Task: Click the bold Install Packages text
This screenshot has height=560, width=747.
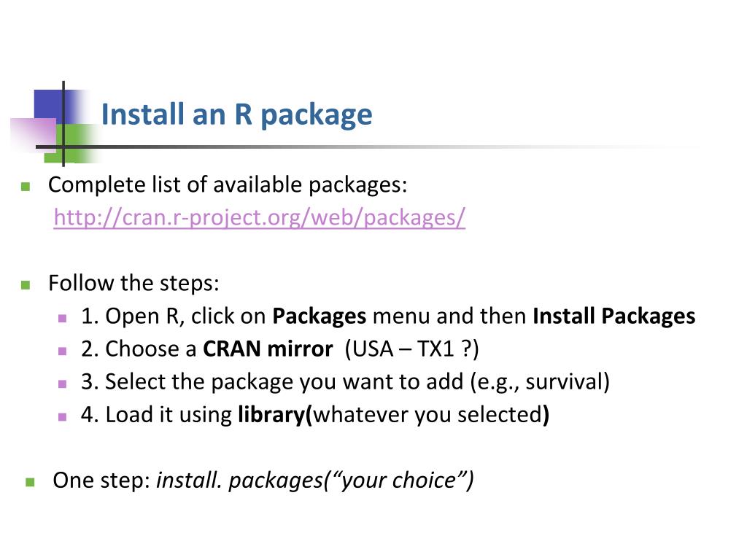Action: pyautogui.click(x=614, y=316)
